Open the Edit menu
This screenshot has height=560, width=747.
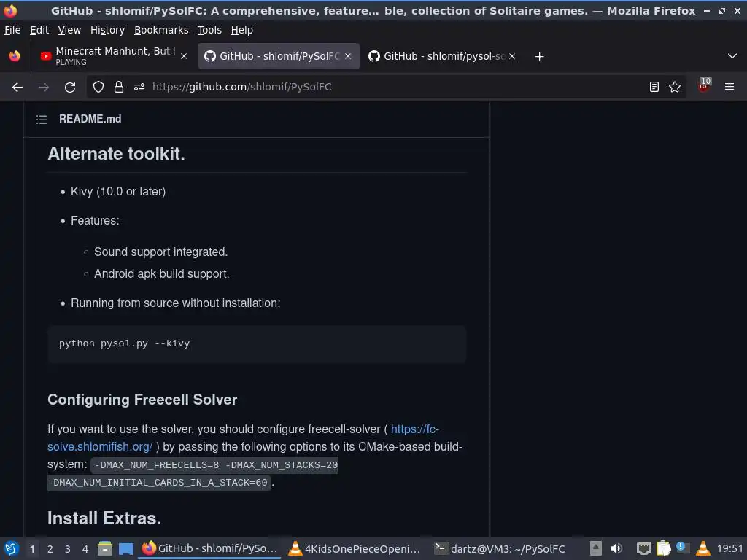coord(39,30)
